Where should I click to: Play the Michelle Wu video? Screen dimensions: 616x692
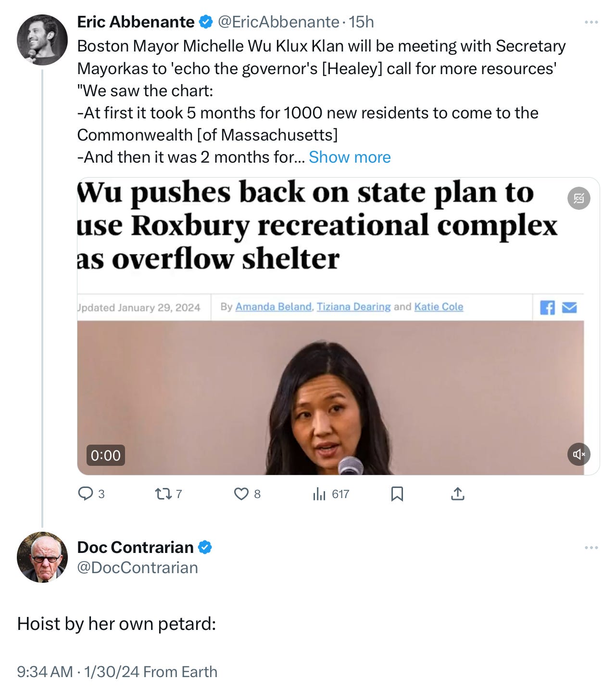point(330,397)
